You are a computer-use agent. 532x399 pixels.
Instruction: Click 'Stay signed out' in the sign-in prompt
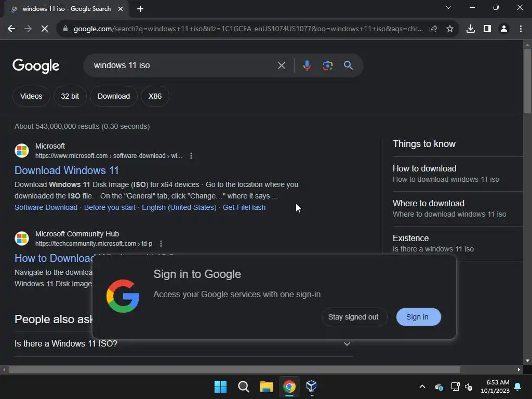(353, 317)
